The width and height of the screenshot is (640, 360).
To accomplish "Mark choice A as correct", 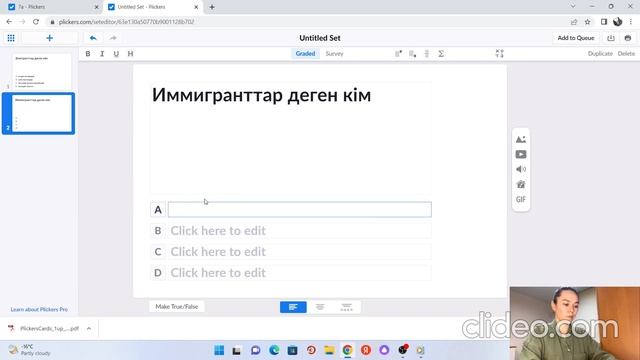I will point(158,210).
